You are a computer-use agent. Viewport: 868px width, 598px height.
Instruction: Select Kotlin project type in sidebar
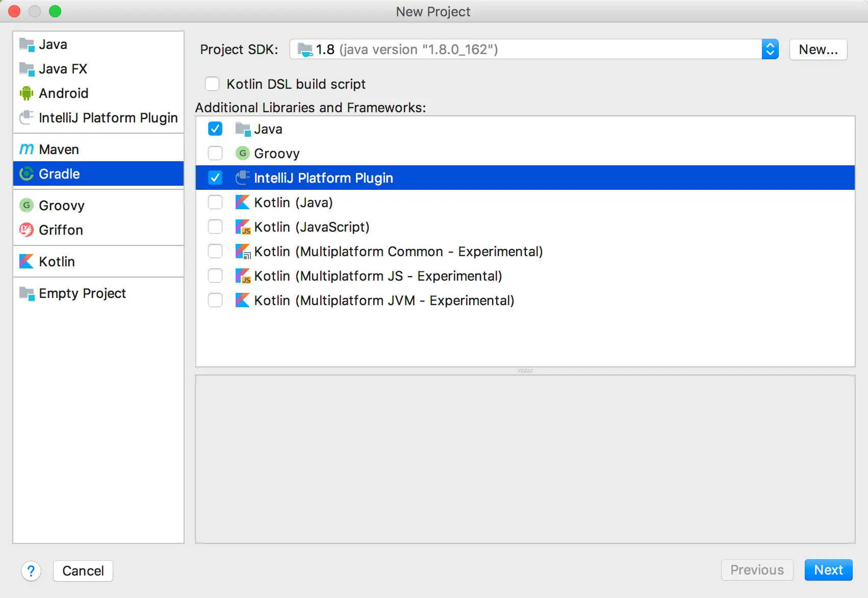(x=98, y=261)
